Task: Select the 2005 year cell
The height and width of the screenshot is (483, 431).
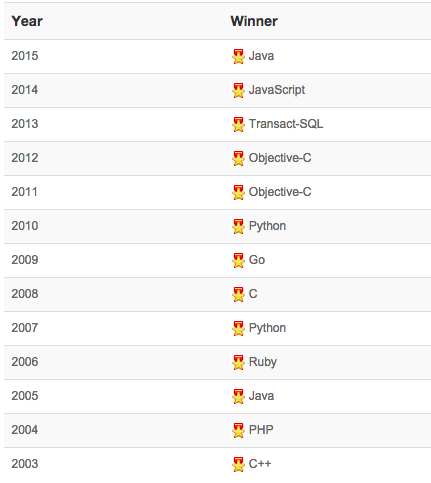Action: tap(25, 396)
